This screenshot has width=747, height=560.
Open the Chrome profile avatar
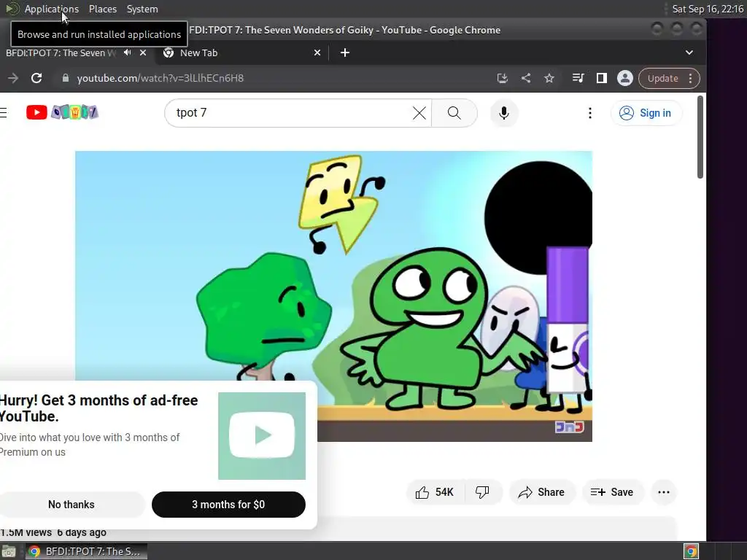click(x=625, y=78)
